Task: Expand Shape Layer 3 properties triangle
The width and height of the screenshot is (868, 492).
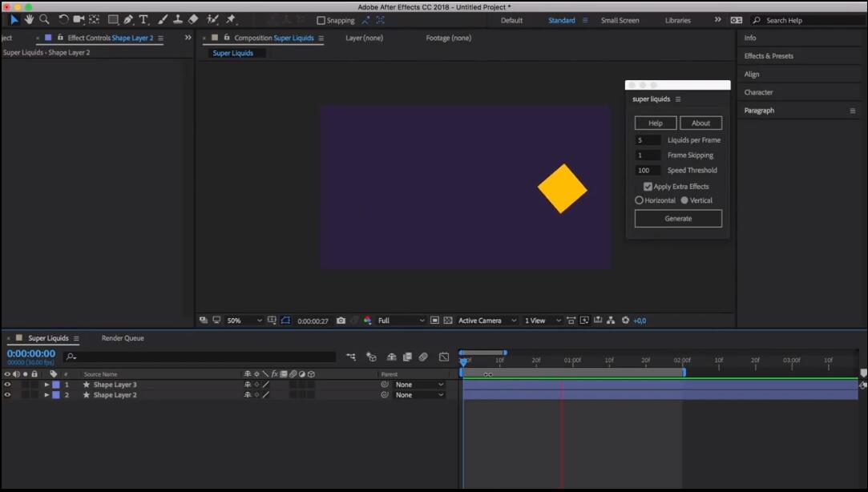Action: 46,385
